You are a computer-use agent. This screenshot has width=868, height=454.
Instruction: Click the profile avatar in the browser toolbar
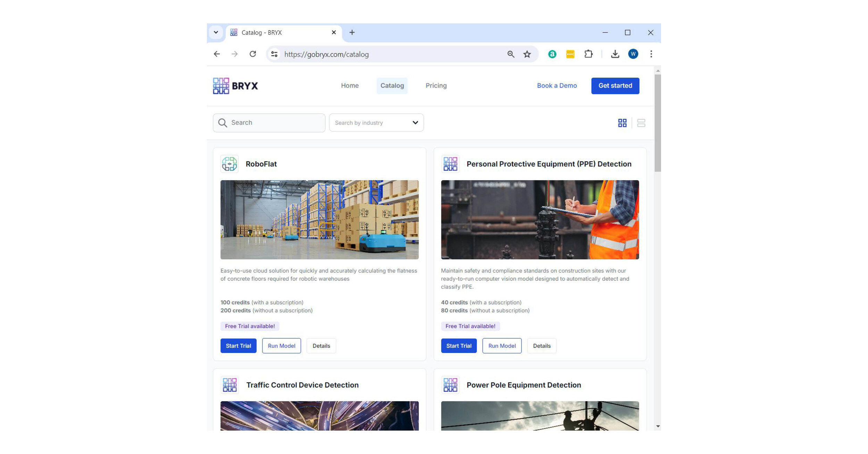tap(633, 54)
